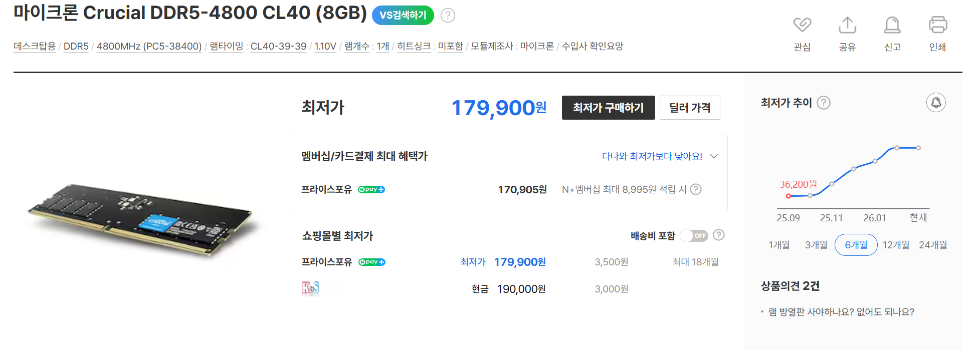Click help icon beside 최저가 추이
The height and width of the screenshot is (350, 980).
pyautogui.click(x=824, y=103)
